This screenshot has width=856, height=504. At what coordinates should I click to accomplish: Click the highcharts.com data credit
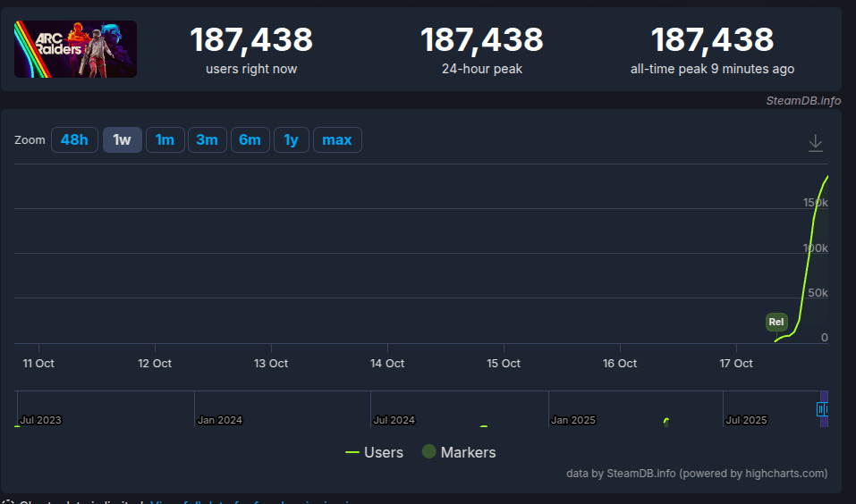coord(697,473)
